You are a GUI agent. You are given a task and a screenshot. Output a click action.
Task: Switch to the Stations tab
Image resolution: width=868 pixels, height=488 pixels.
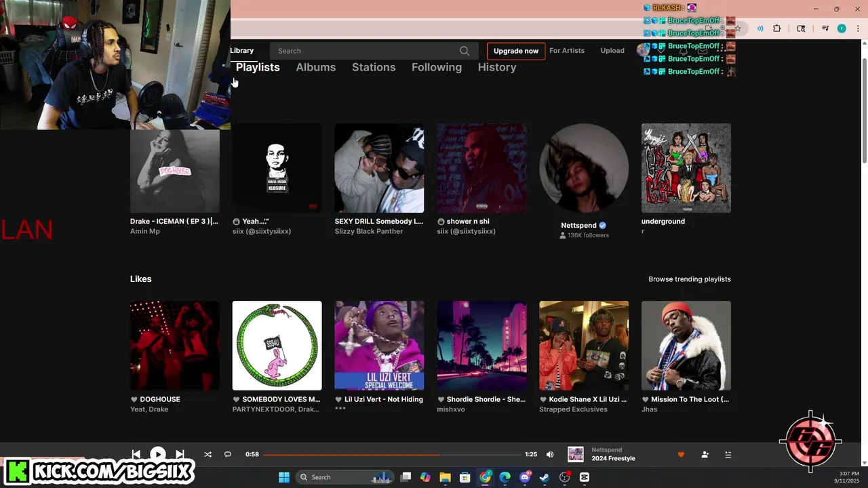pos(374,67)
